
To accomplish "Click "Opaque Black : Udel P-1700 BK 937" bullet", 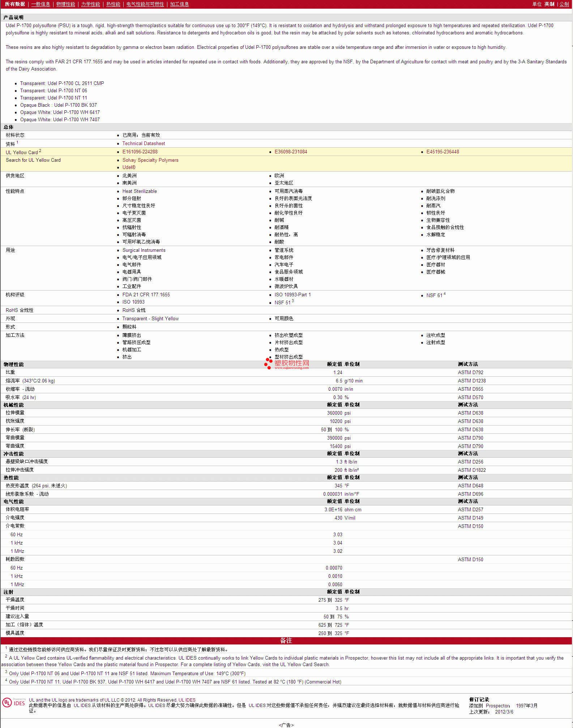I will pyautogui.click(x=58, y=105).
